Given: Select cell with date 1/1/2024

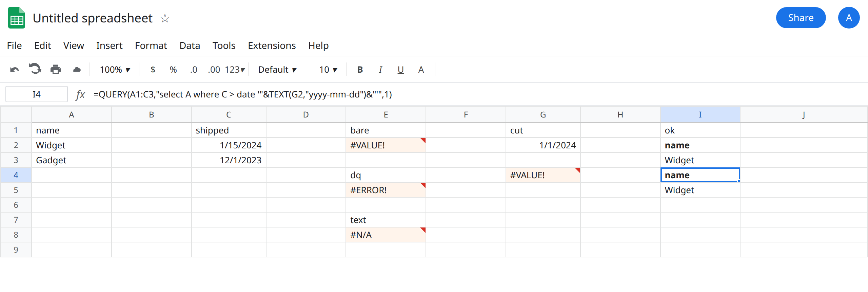Looking at the screenshot, I should coord(543,145).
